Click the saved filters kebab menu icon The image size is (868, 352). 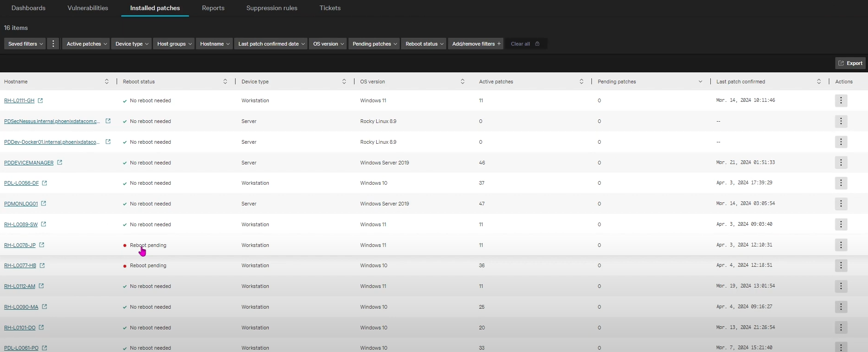[x=53, y=44]
